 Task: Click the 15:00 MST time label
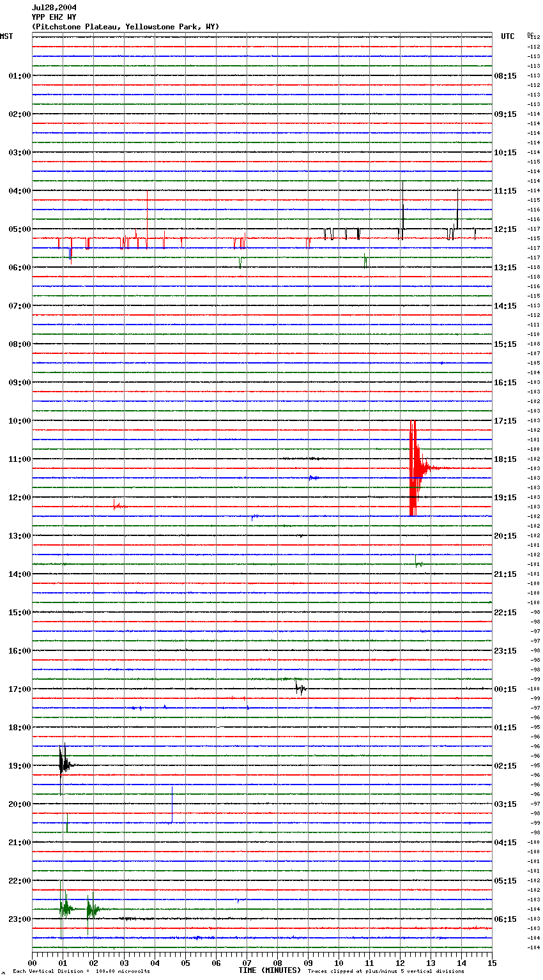click(x=19, y=613)
